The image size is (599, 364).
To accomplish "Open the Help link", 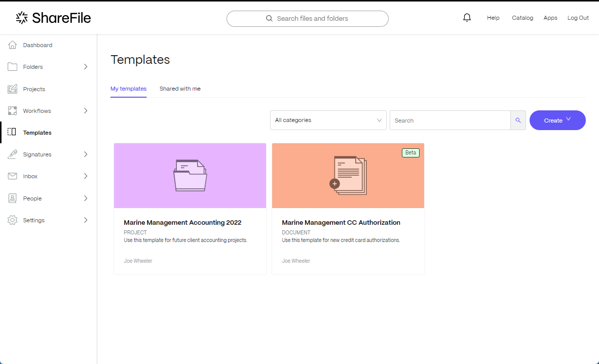I will [x=493, y=18].
